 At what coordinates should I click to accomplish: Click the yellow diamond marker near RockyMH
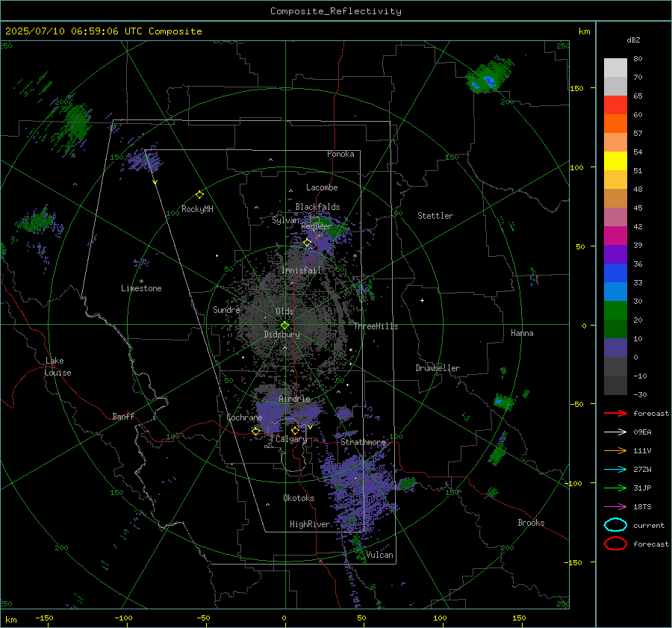pos(199,195)
